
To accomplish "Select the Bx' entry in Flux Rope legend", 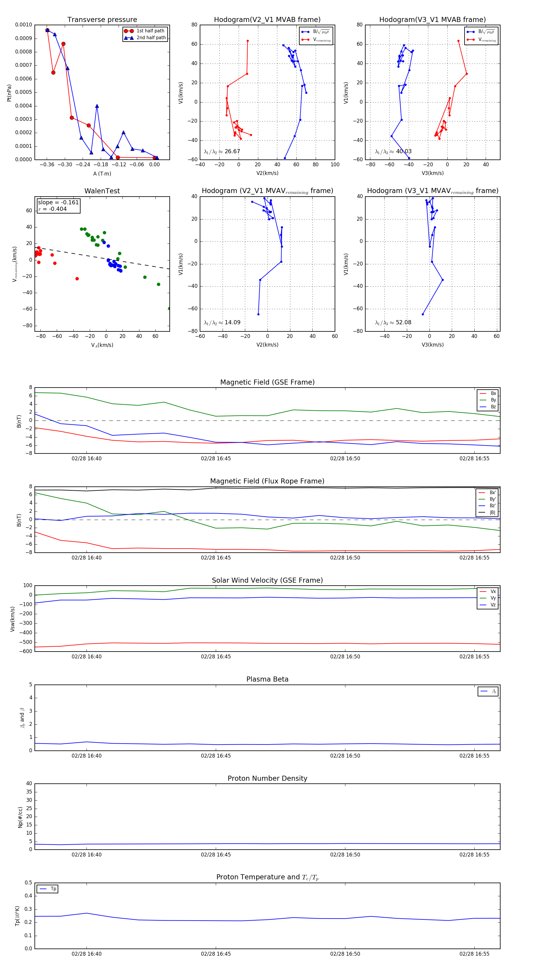I will click(487, 492).
